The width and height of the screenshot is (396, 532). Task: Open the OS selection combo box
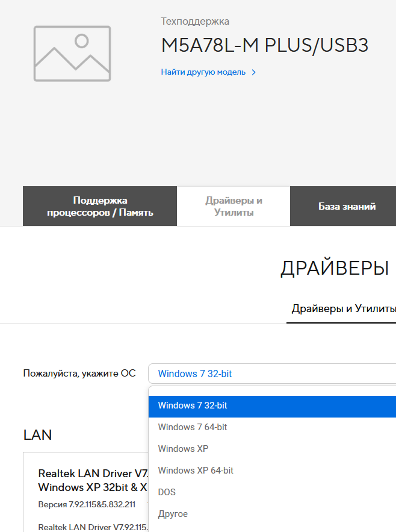tap(272, 374)
